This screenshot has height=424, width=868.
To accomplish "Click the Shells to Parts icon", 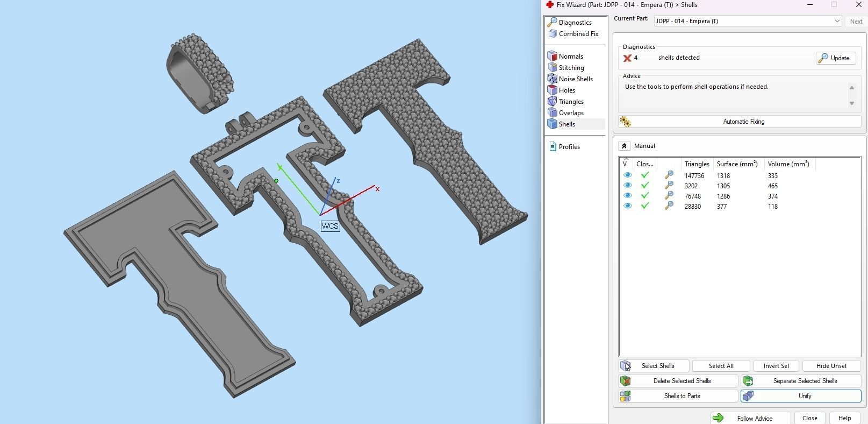I will 626,396.
